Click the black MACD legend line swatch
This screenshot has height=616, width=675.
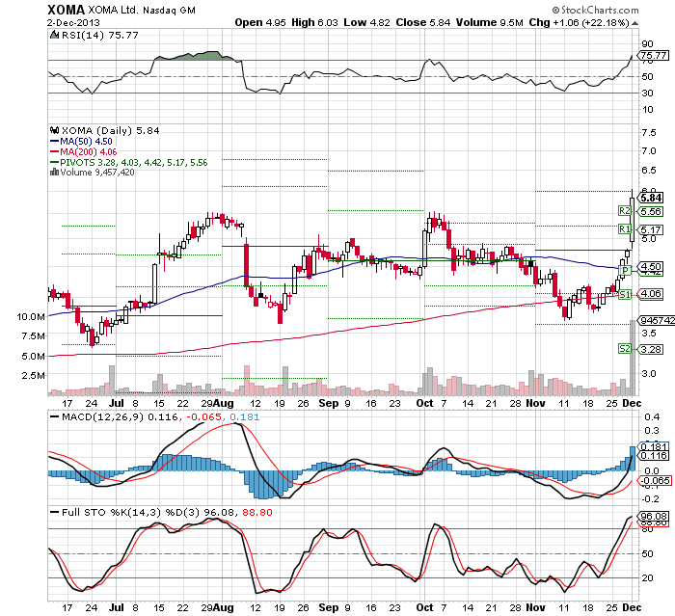(x=54, y=416)
